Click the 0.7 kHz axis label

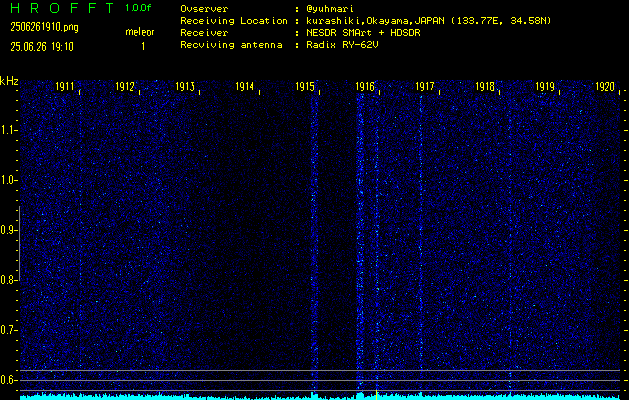[8, 330]
